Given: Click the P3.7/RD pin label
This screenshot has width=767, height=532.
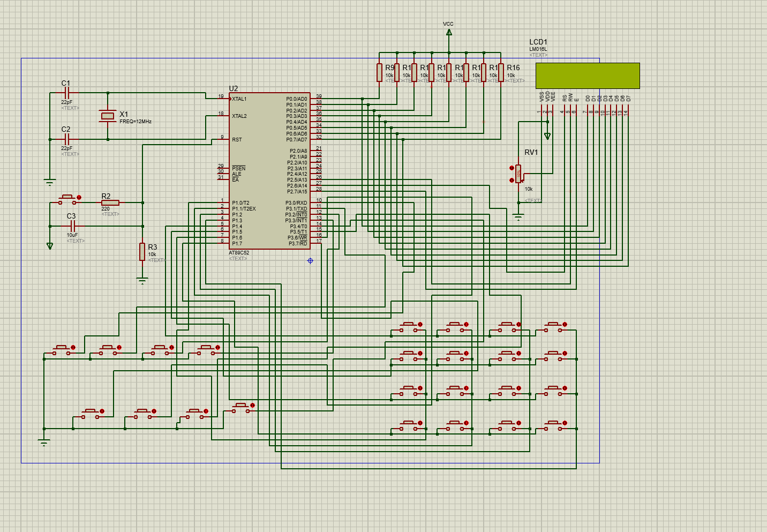Looking at the screenshot, I should 298,243.
